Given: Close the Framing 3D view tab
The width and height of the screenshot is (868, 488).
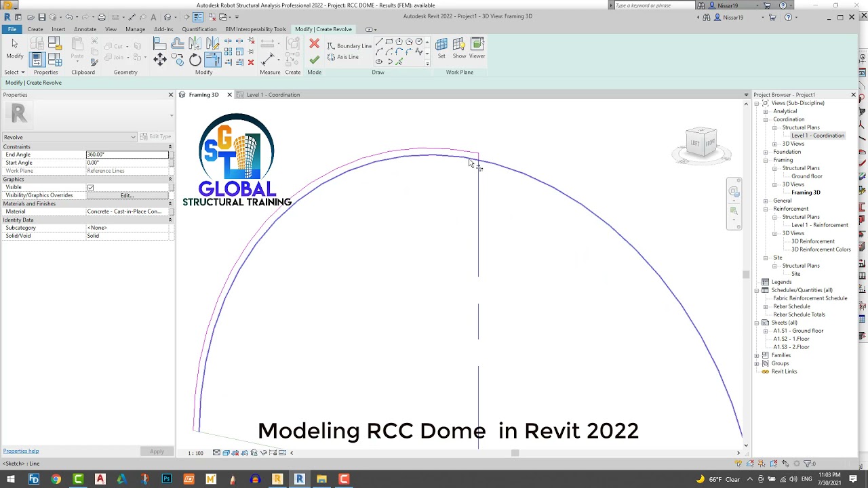Looking at the screenshot, I should (229, 95).
